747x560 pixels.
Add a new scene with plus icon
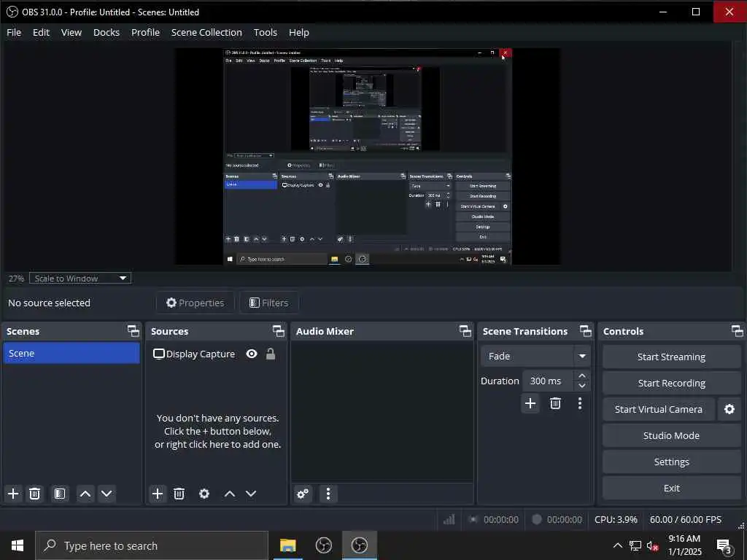pyautogui.click(x=13, y=494)
